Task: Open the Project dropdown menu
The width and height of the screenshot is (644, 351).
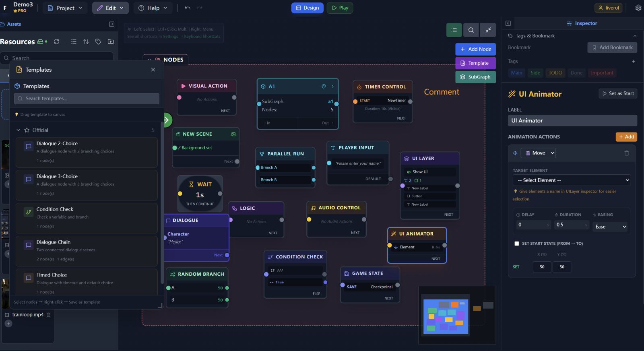Action: click(x=65, y=8)
